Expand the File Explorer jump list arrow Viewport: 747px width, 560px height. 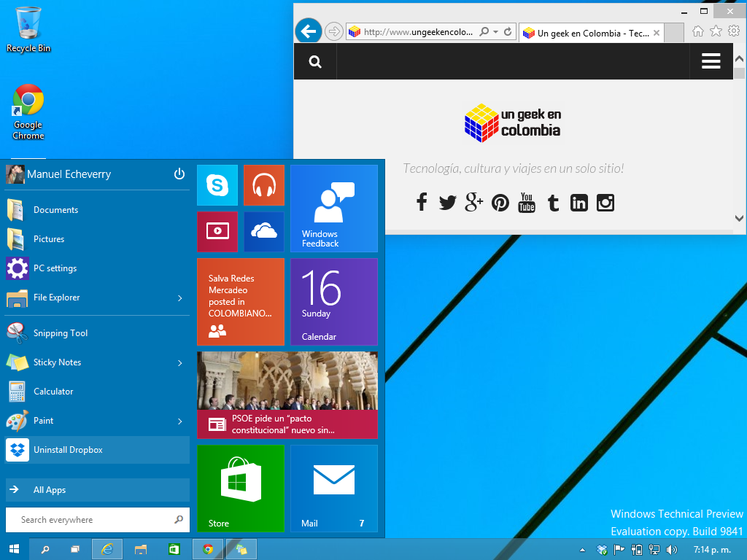click(180, 298)
